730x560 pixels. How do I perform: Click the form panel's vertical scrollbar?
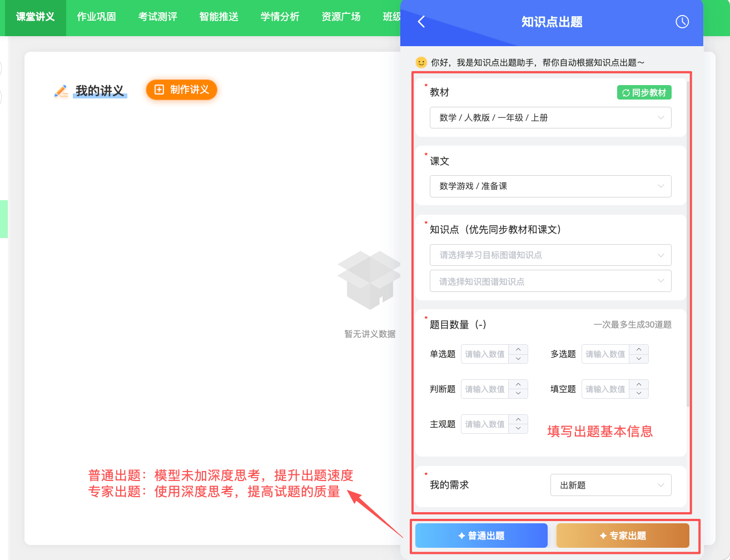[688, 245]
